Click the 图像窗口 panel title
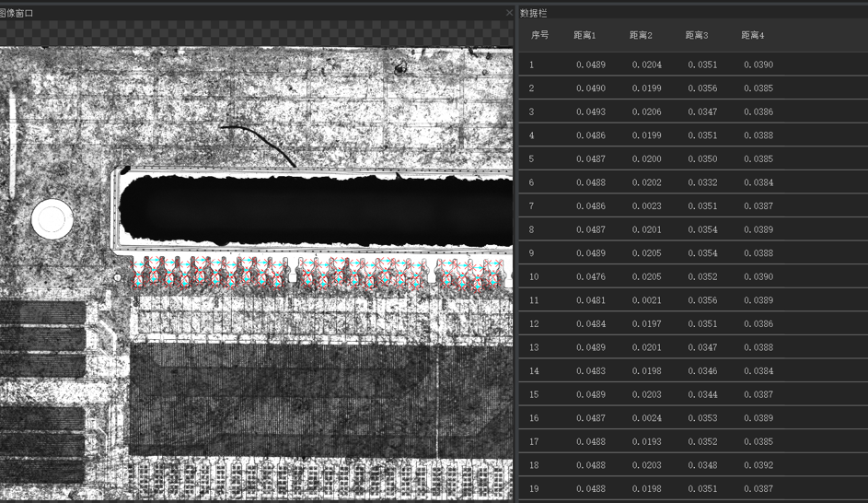This screenshot has width=868, height=503. pos(17,13)
